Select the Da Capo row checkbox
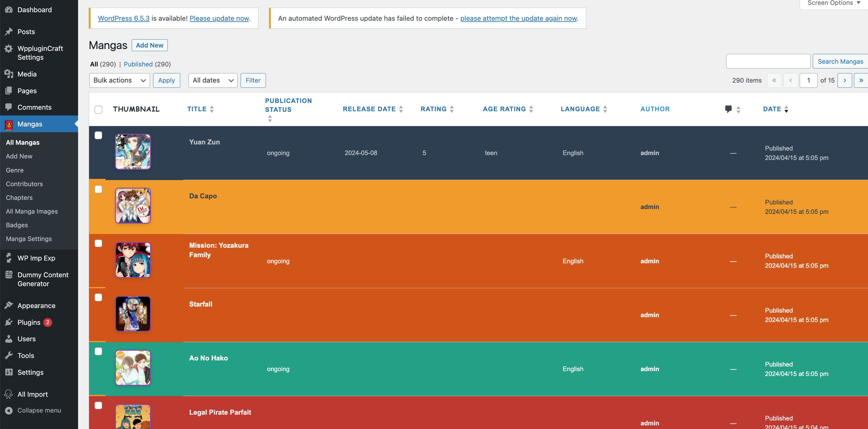868x429 pixels. (x=99, y=189)
